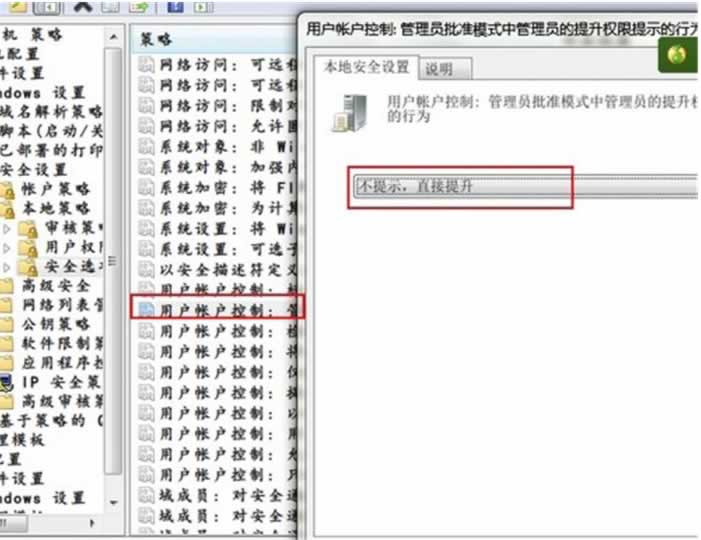Click the folder icon beside 应用程序控制
Screen dimensions: 701x540
[x=6, y=363]
